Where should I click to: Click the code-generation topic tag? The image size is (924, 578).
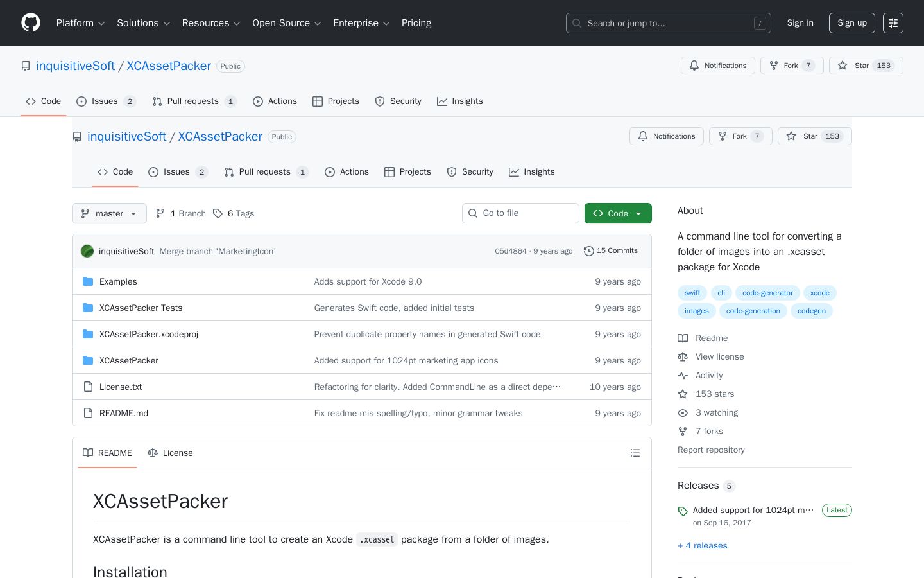(x=753, y=311)
